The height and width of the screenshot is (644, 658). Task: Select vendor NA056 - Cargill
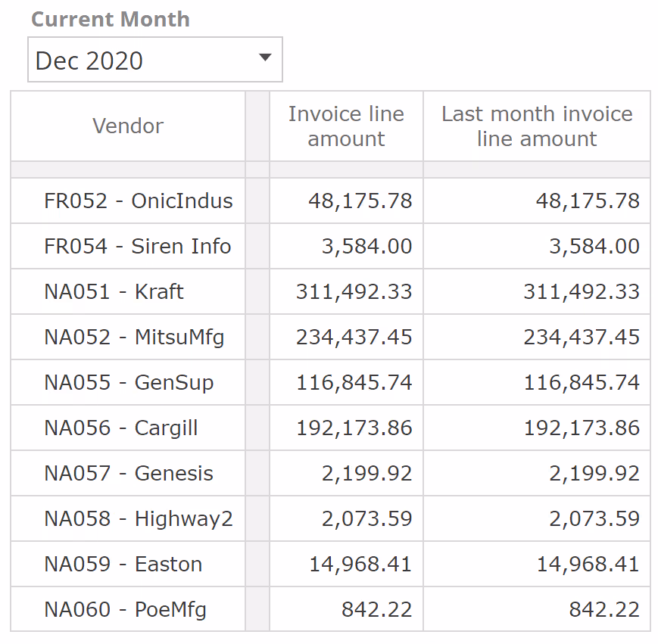tap(120, 428)
